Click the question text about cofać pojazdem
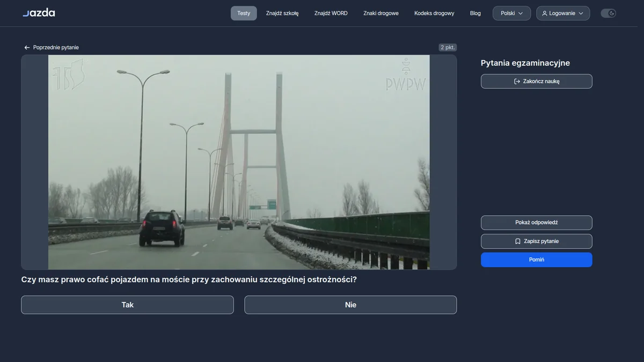644x362 pixels. click(x=189, y=280)
